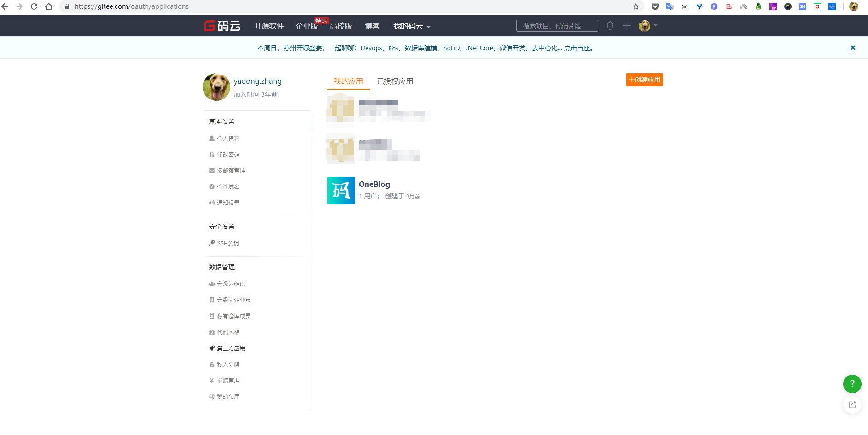The width and height of the screenshot is (868, 435).
Task: Open the 个人资料 settings link
Action: pos(228,138)
